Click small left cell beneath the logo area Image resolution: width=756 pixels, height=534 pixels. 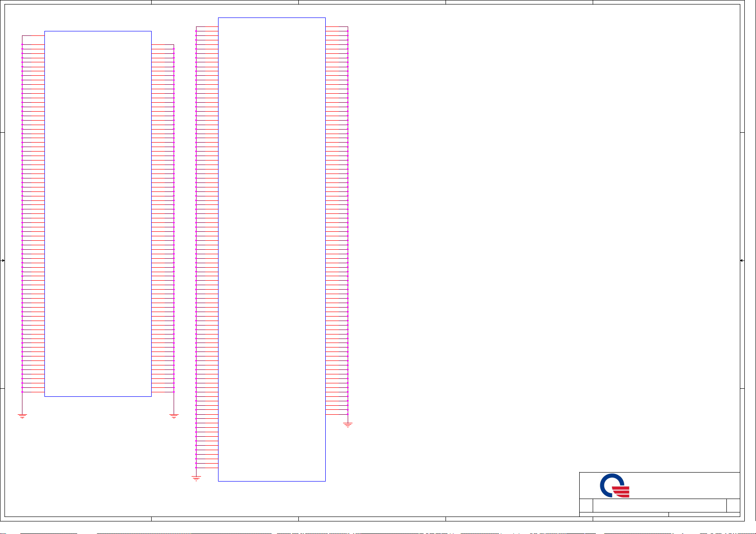point(586,505)
